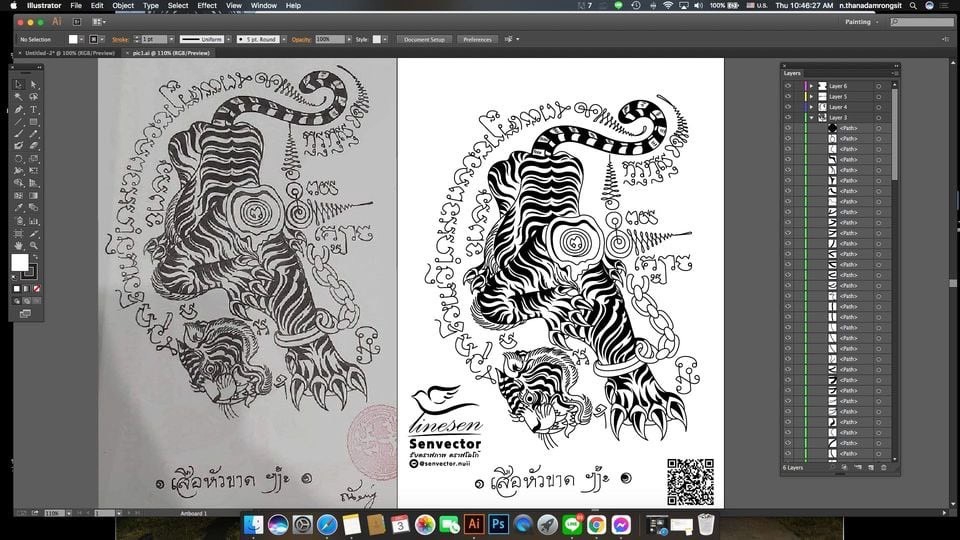This screenshot has width=960, height=540.
Task: Pick the Lasso tool
Action: (34, 97)
